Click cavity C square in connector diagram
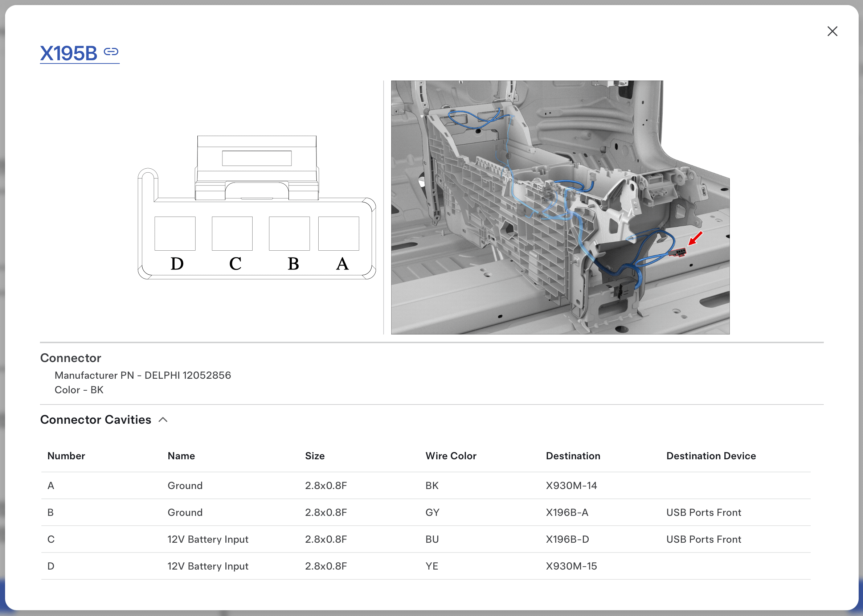Viewport: 863px width, 616px height. click(x=232, y=234)
